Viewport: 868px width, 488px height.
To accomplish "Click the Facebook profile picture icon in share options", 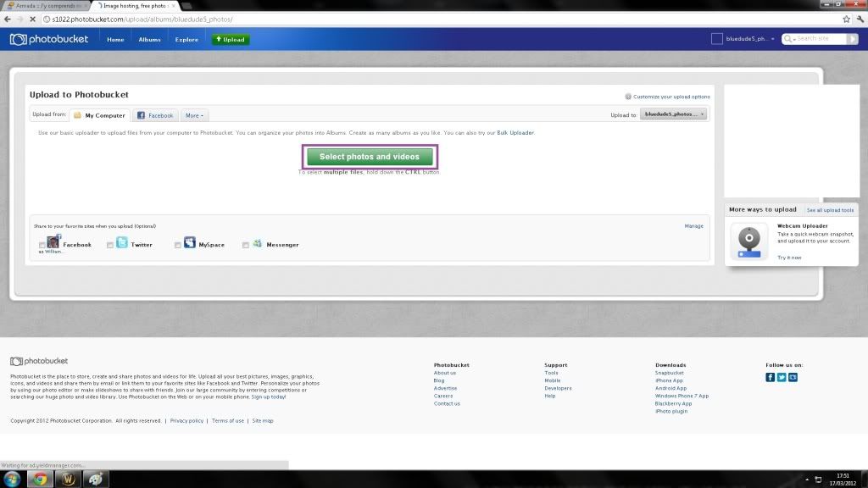I will click(53, 241).
